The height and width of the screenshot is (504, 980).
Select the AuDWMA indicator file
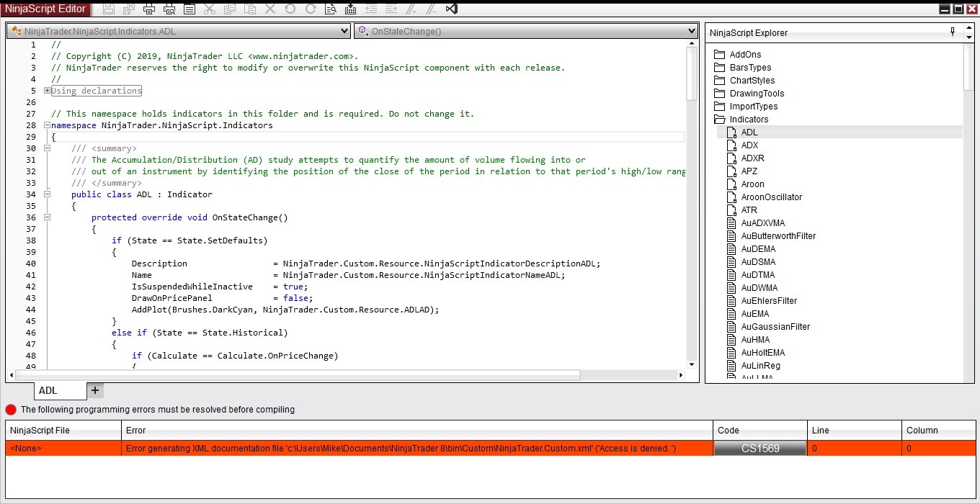pyautogui.click(x=751, y=288)
